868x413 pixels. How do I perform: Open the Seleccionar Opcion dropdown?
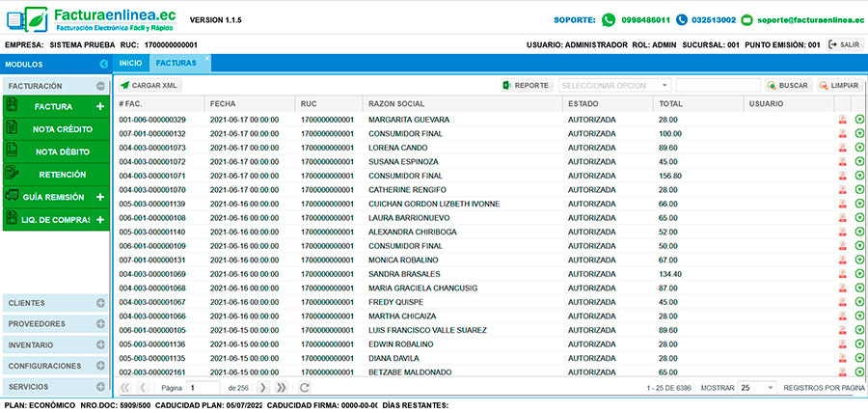click(614, 85)
